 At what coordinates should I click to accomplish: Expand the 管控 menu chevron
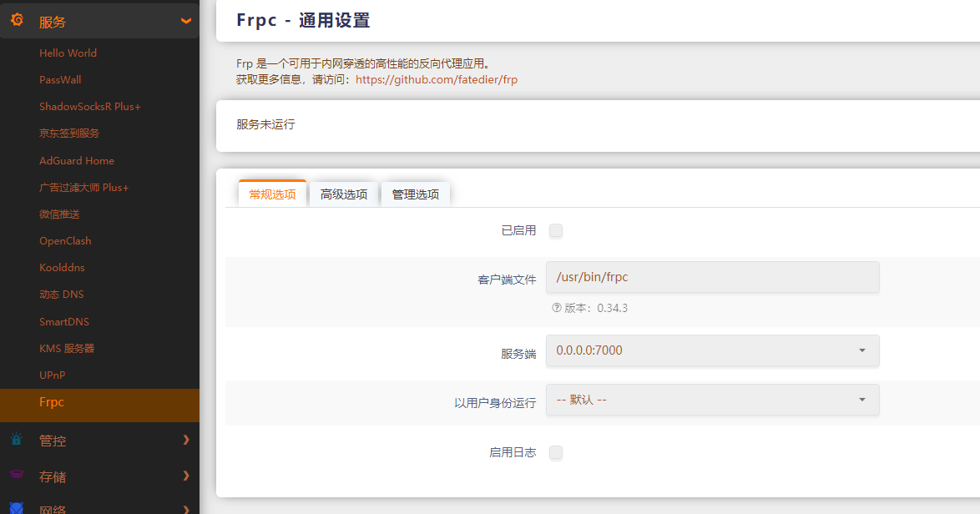pos(187,440)
